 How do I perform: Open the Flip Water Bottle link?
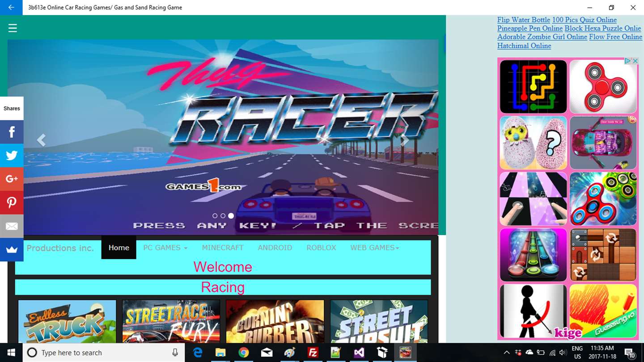click(524, 20)
